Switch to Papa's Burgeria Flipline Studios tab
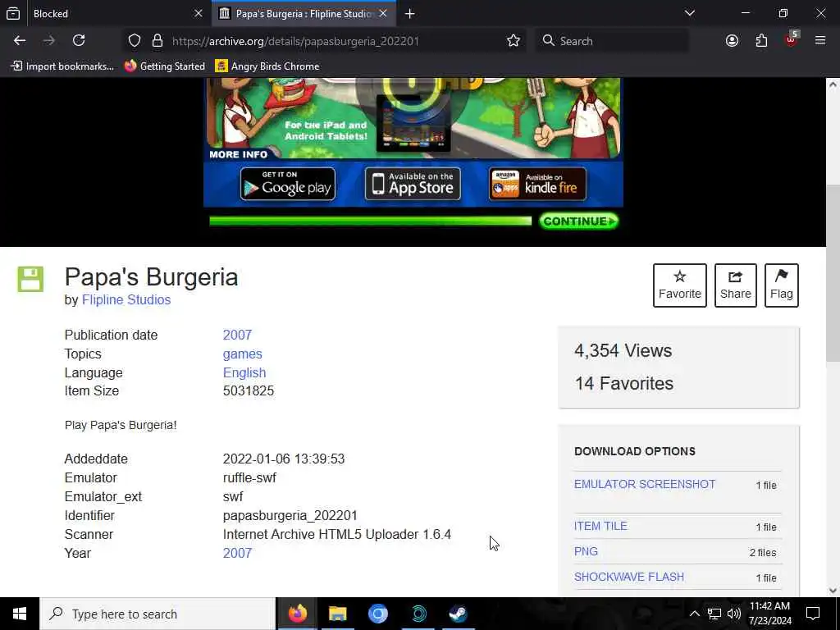 [304, 13]
